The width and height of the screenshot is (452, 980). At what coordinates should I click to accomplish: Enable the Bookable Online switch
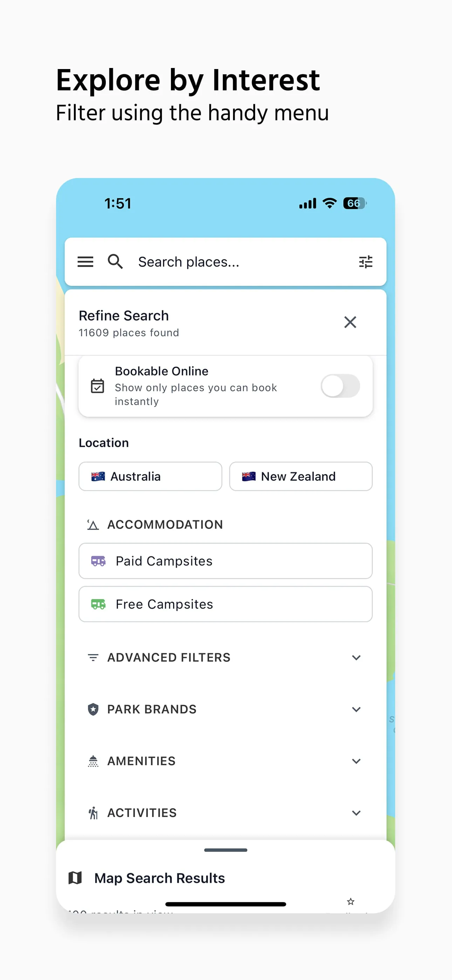340,386
